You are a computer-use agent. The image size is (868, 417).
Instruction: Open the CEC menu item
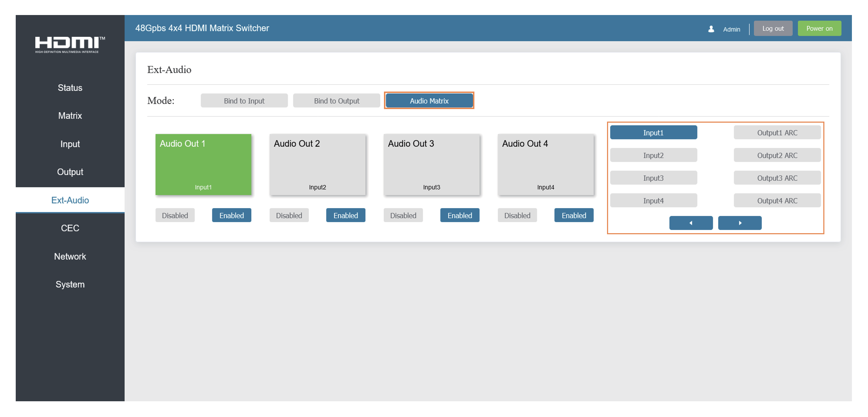pos(70,228)
